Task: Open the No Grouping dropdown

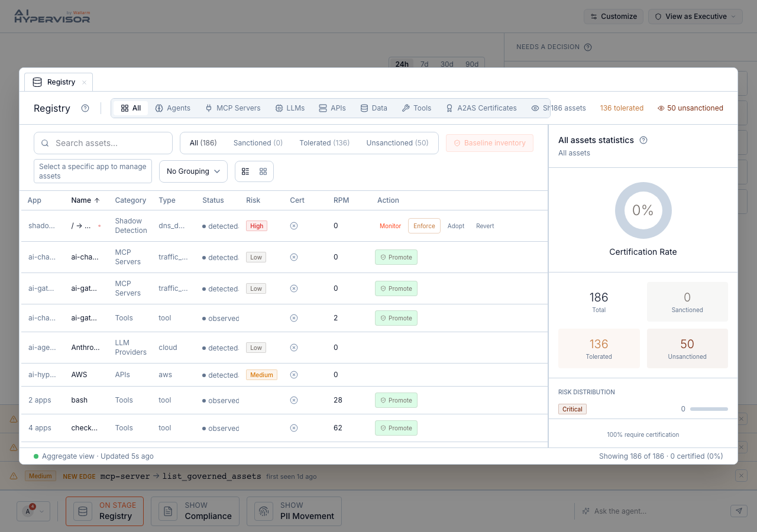Action: (193, 171)
